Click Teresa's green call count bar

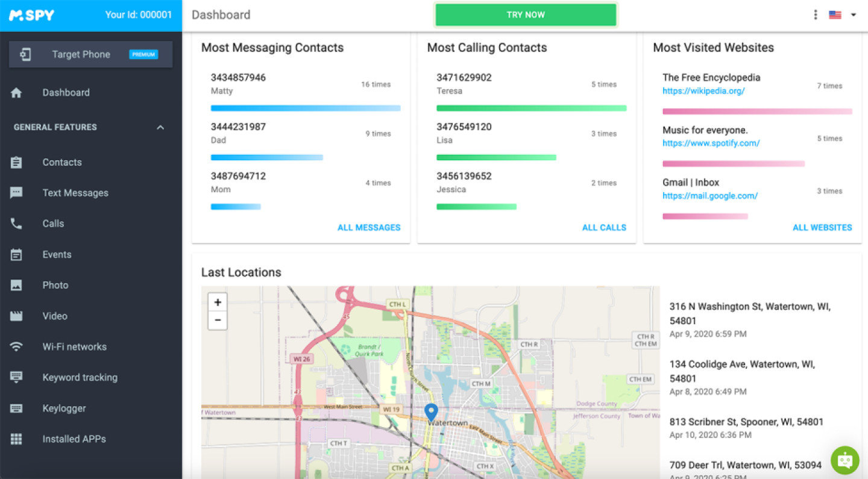[x=532, y=108]
